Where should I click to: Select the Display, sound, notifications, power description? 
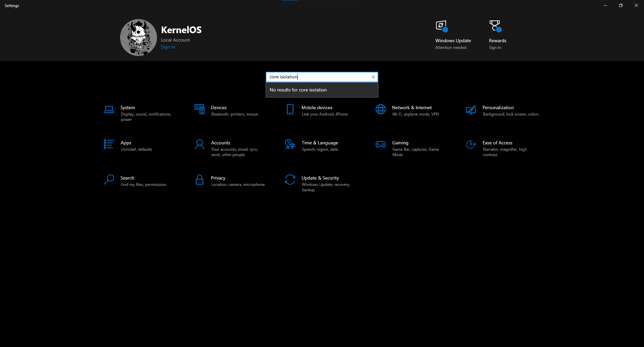(x=146, y=117)
